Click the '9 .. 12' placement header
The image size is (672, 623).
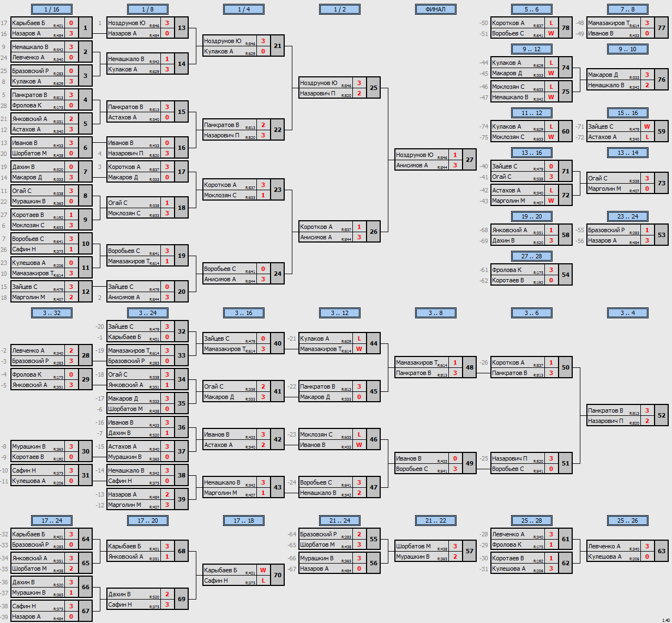click(532, 49)
